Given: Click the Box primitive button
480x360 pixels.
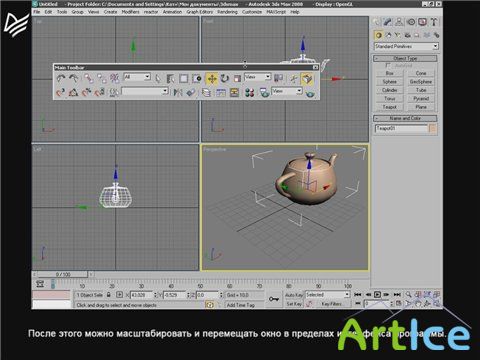Looking at the screenshot, I should [x=389, y=73].
